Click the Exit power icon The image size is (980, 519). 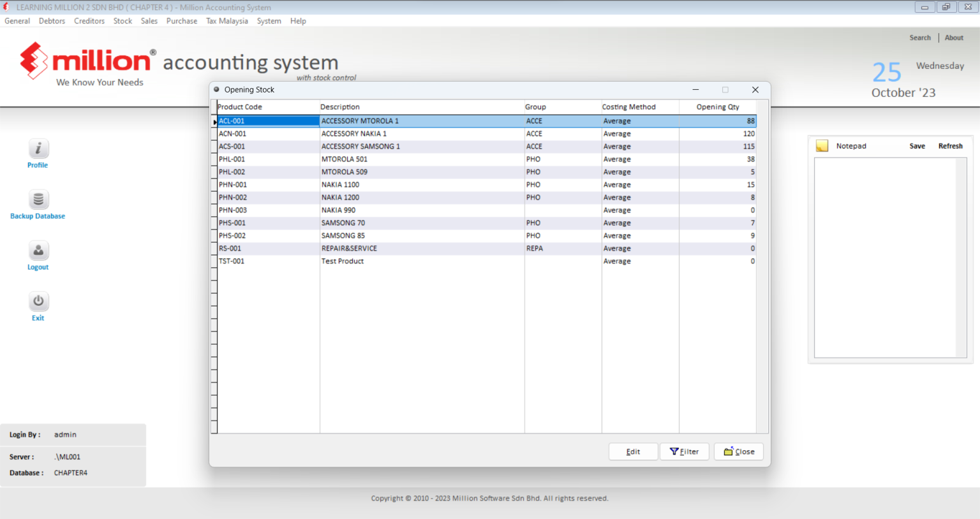point(38,302)
